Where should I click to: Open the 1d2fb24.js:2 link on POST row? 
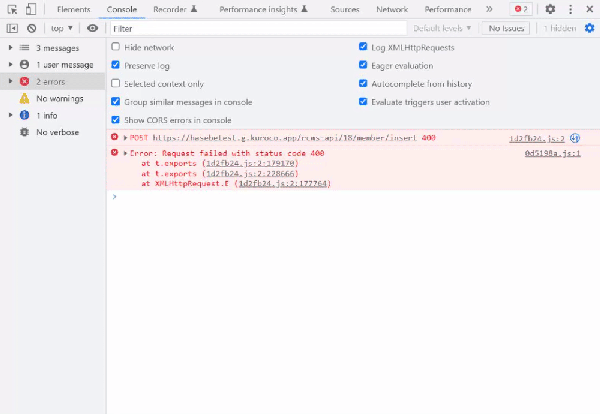[x=537, y=139]
